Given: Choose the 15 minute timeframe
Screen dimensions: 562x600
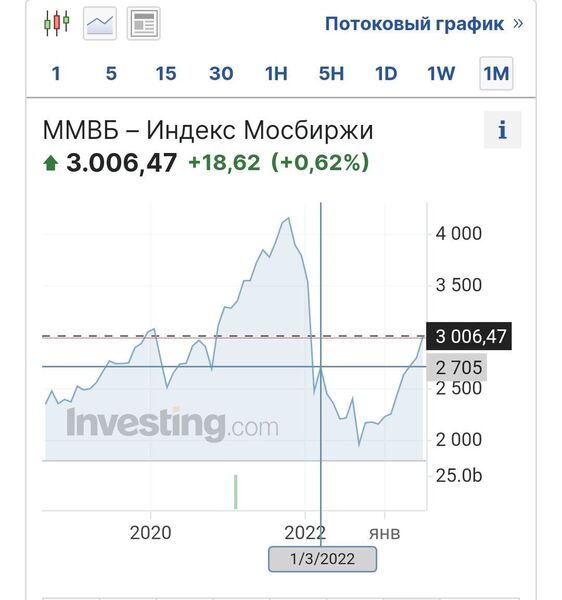Looking at the screenshot, I should pos(166,73).
